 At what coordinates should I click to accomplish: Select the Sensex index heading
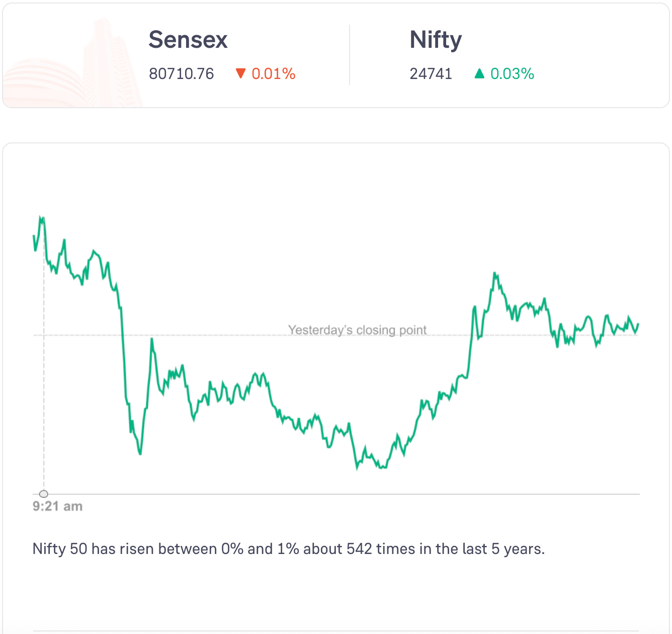pos(188,40)
